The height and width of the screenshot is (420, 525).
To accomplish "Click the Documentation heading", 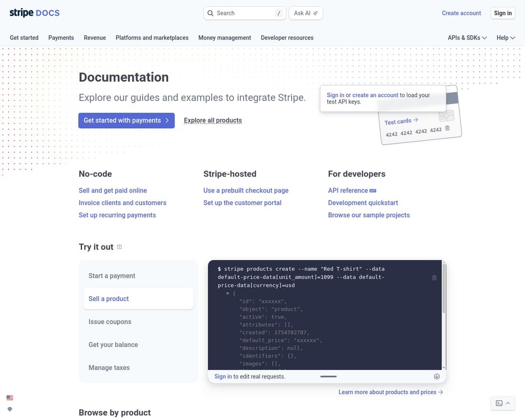I will (123, 77).
